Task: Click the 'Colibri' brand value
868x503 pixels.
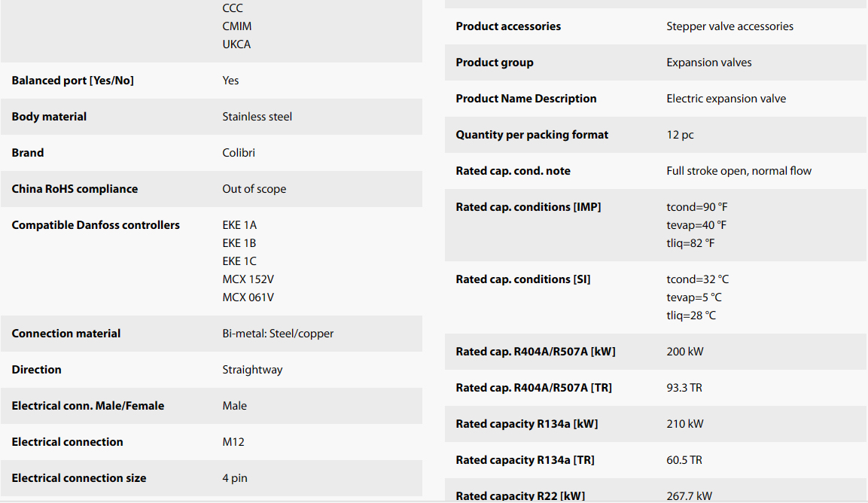Action: coord(239,153)
